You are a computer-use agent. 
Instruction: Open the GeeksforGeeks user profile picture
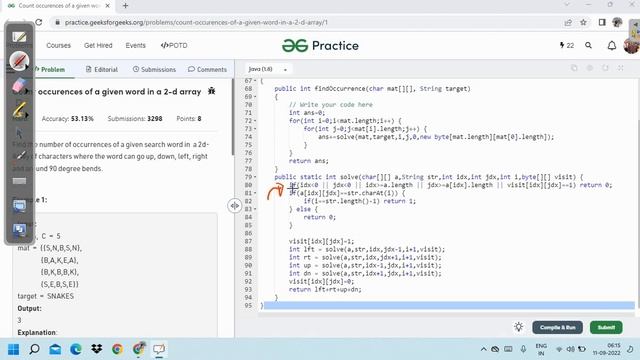click(x=631, y=45)
